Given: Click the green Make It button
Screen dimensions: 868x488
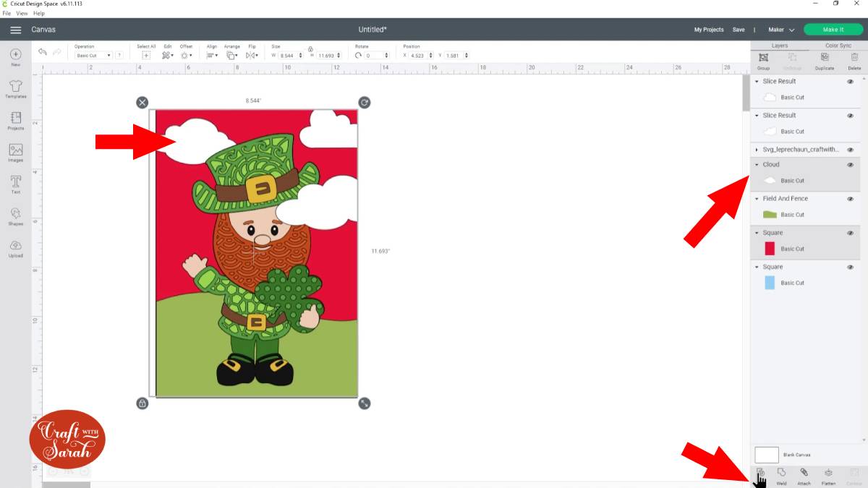Looking at the screenshot, I should pos(833,30).
